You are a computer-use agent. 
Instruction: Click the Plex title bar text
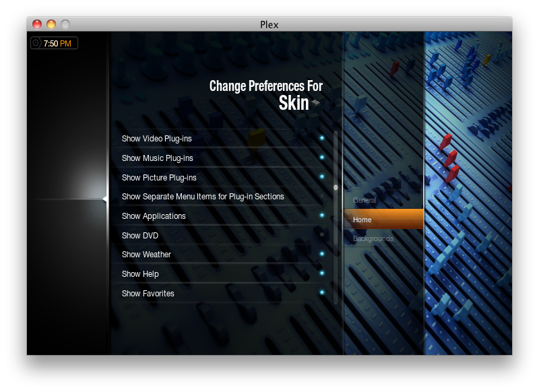(269, 25)
